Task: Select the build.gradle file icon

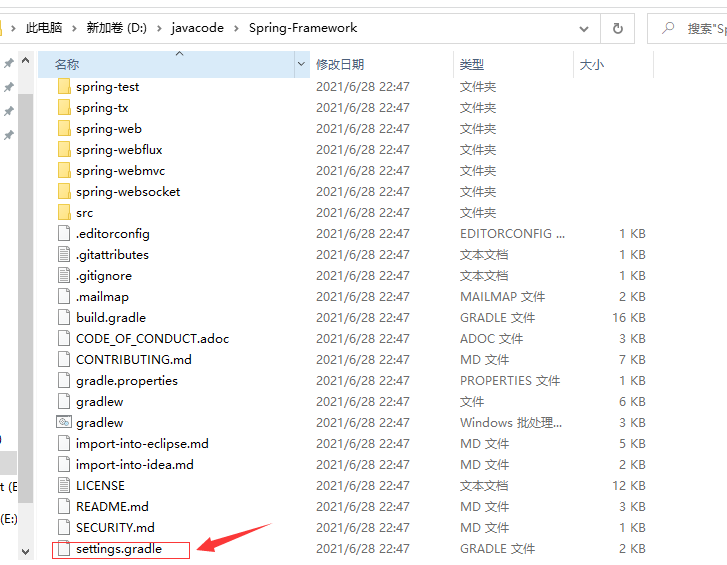Action: 64,317
